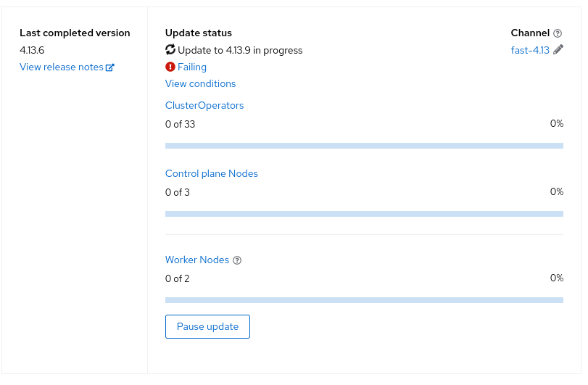Screen dimensions: 588x385
Task: Open the Worker Nodes link
Action: [x=197, y=260]
